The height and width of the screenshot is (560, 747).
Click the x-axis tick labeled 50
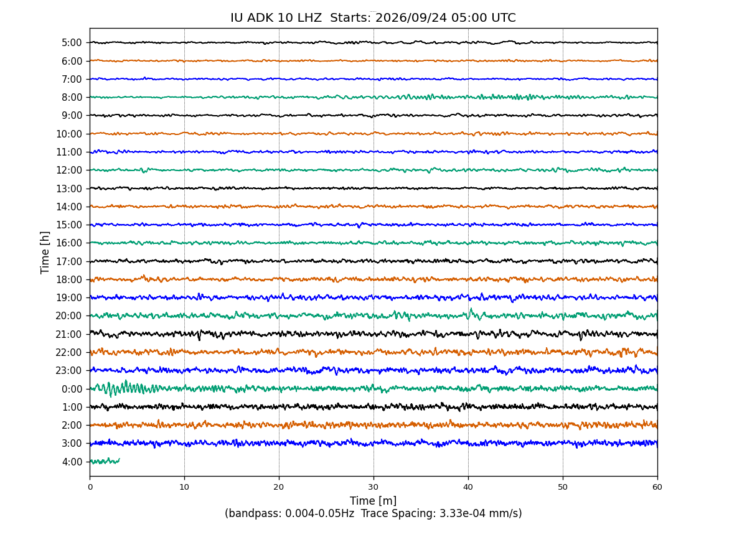(x=563, y=487)
